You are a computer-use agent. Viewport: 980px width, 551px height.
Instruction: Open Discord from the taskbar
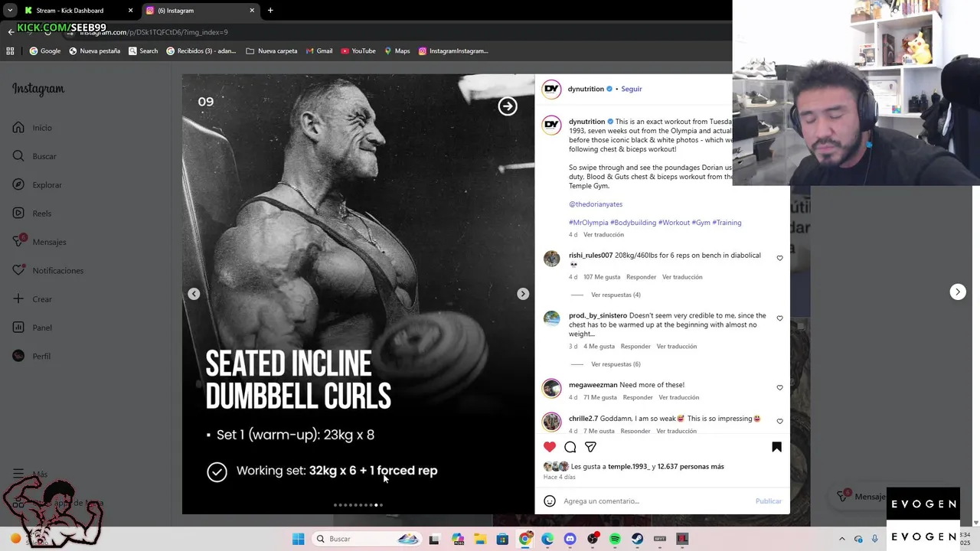[x=570, y=539]
